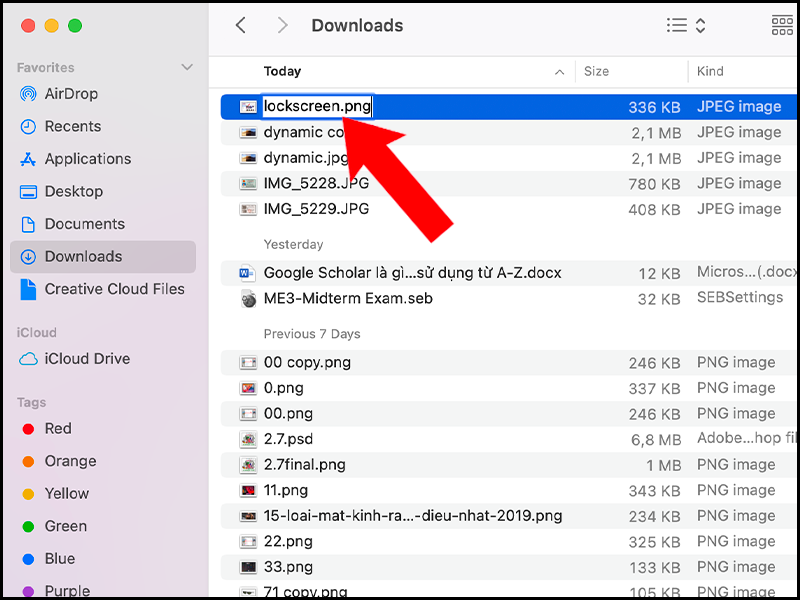Open iCloud Drive from sidebar
The image size is (800, 600).
pyautogui.click(x=86, y=359)
